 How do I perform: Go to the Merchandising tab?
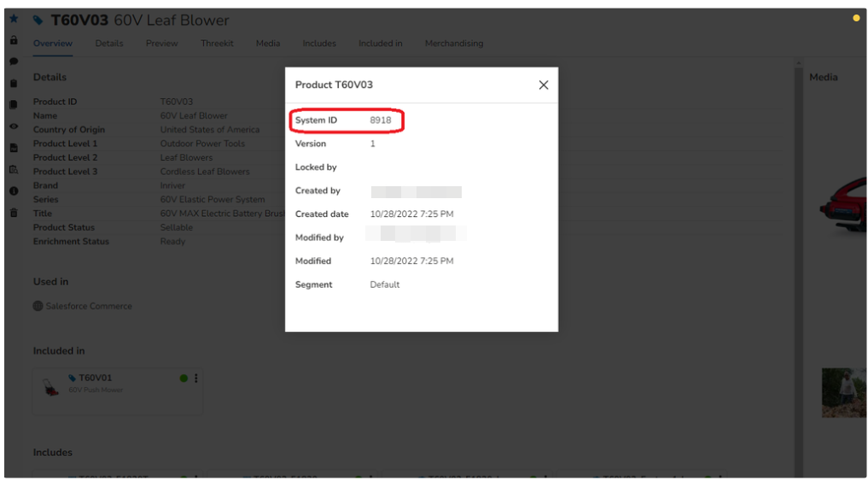point(453,44)
